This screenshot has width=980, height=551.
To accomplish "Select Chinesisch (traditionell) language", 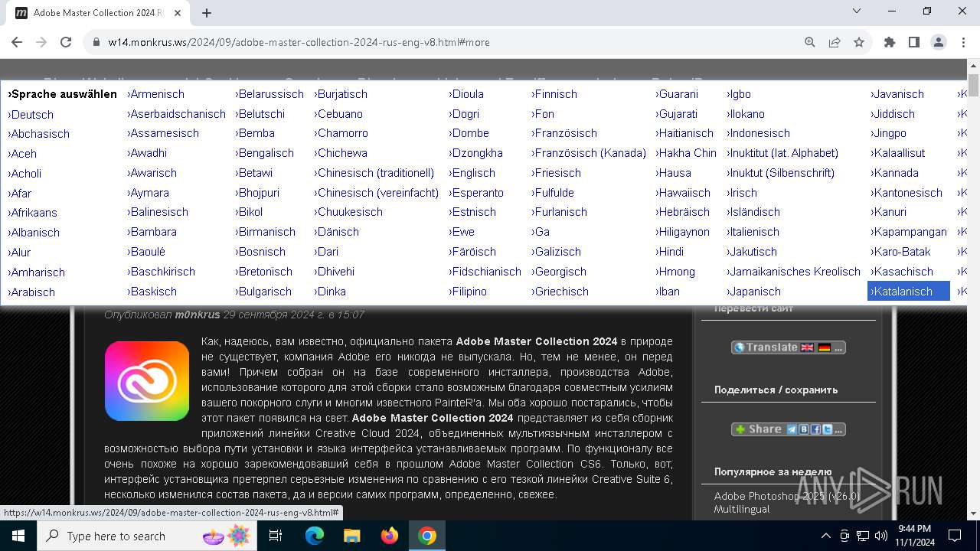I will click(374, 173).
